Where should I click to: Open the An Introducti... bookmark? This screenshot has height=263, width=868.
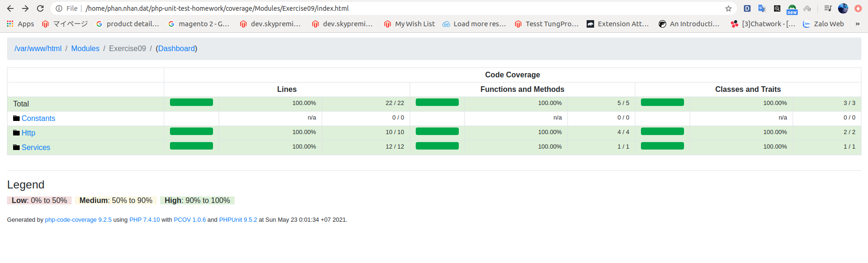pyautogui.click(x=689, y=24)
